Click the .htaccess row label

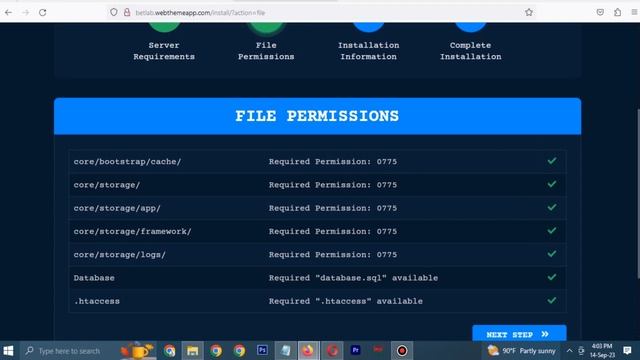pyautogui.click(x=97, y=301)
